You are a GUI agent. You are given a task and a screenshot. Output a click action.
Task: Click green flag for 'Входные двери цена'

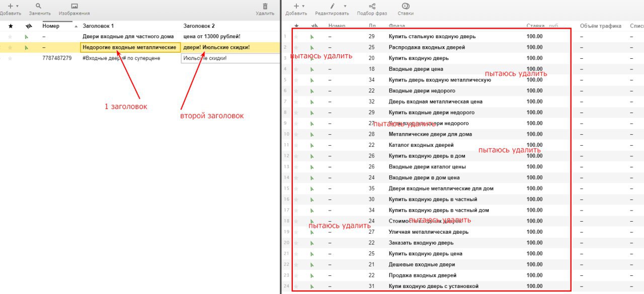(x=312, y=69)
